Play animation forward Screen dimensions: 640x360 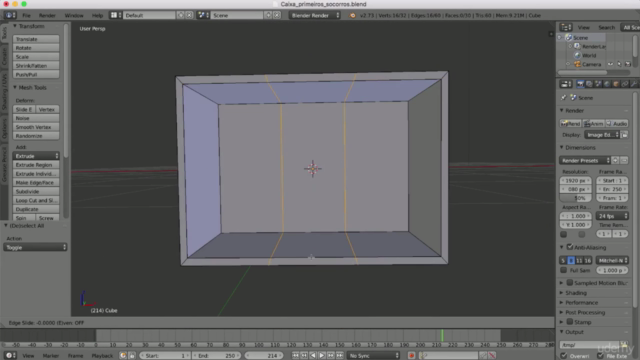pos(322,356)
